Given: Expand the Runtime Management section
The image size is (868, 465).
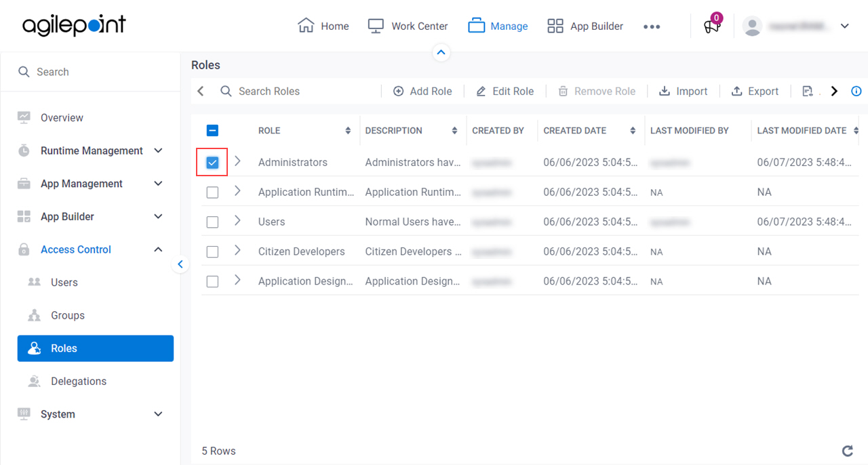Looking at the screenshot, I should pyautogui.click(x=158, y=150).
